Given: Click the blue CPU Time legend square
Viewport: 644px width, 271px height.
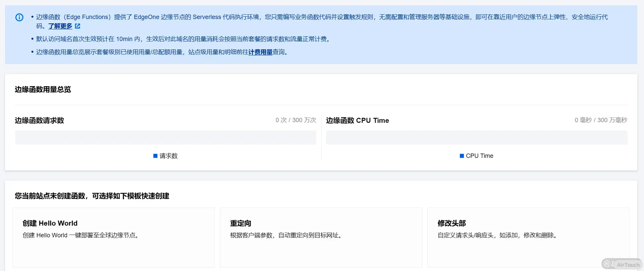Looking at the screenshot, I should [462, 156].
